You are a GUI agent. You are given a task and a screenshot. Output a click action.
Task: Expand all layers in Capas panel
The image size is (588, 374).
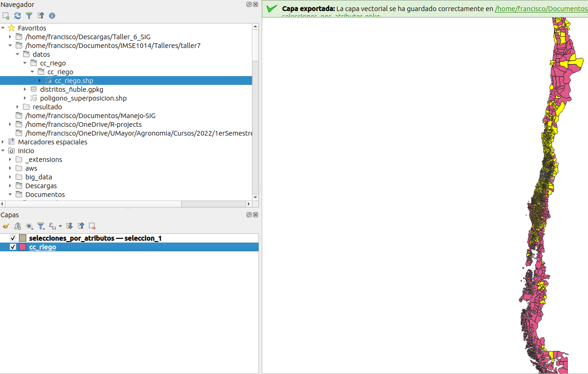click(70, 226)
